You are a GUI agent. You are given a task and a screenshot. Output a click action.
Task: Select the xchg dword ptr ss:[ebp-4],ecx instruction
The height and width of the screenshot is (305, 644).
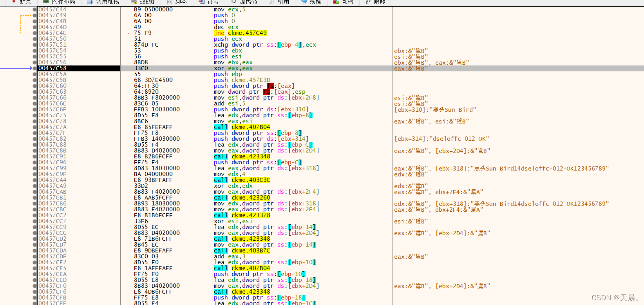pyautogui.click(x=265, y=45)
